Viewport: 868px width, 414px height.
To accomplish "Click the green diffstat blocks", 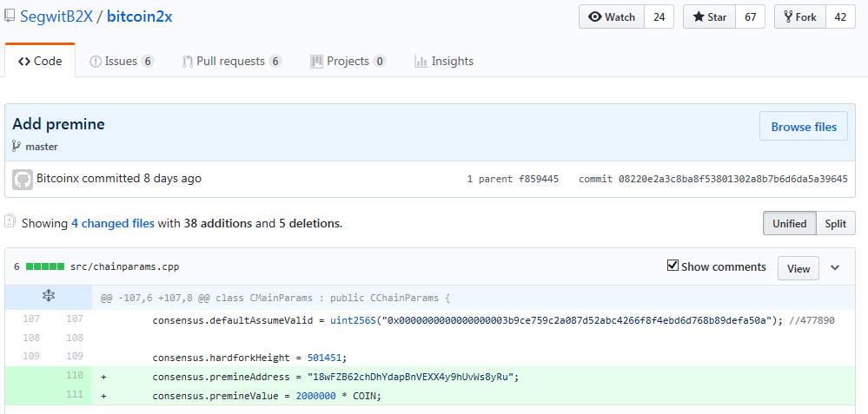I will coord(45,266).
